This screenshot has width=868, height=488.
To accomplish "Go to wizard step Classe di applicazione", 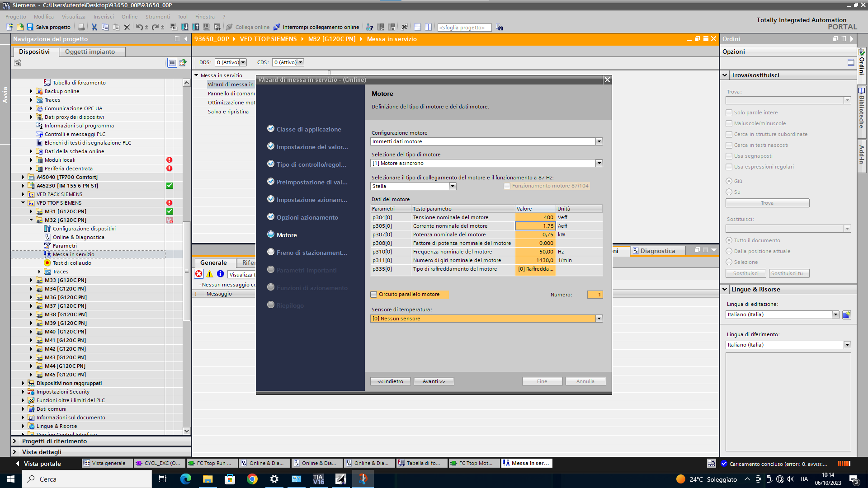I will coord(309,129).
